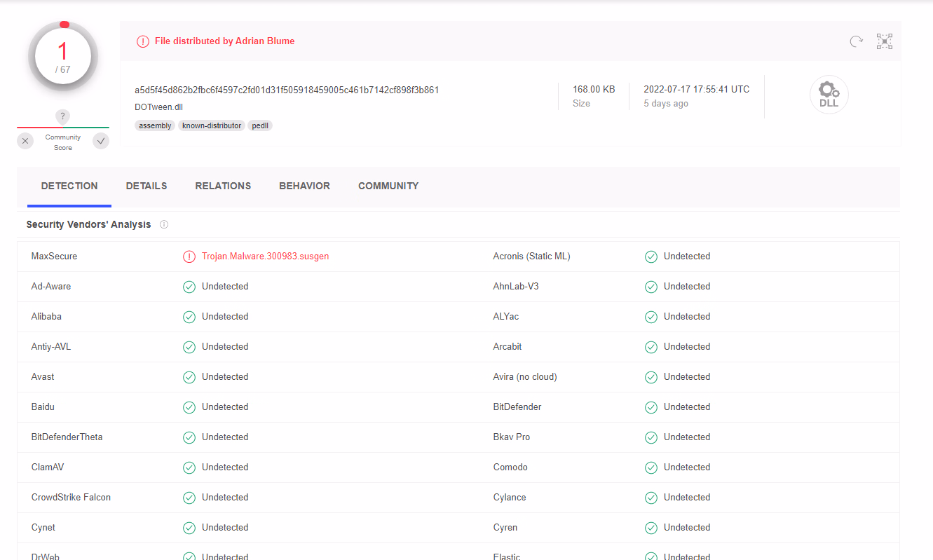Click the info icon beside Security Vendors' Analysis
Screen dimensions: 933x560
[164, 225]
